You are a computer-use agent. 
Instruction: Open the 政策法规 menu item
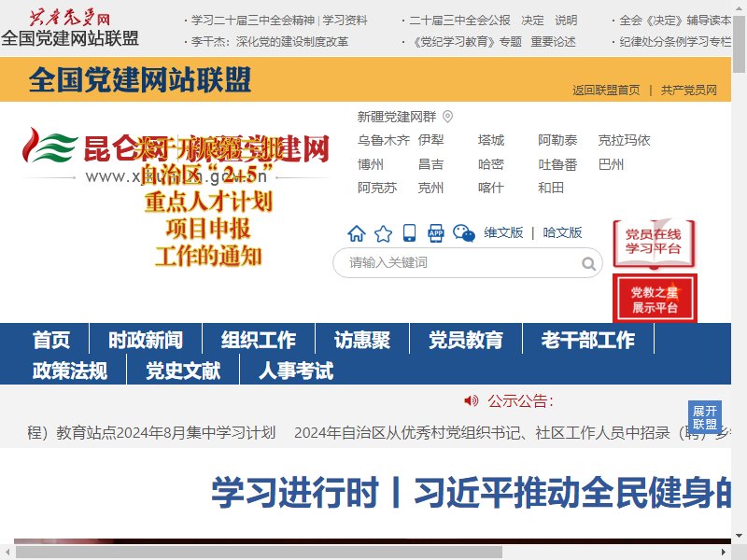69,371
